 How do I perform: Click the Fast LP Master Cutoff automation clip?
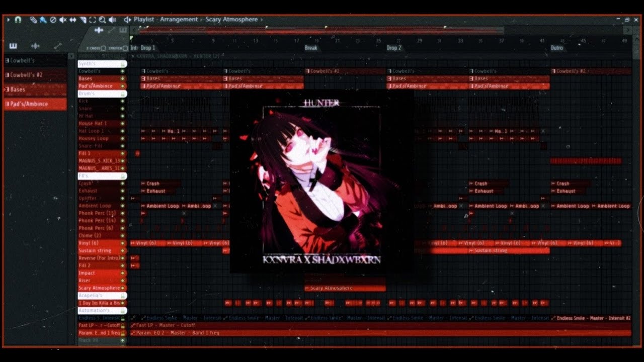380,325
